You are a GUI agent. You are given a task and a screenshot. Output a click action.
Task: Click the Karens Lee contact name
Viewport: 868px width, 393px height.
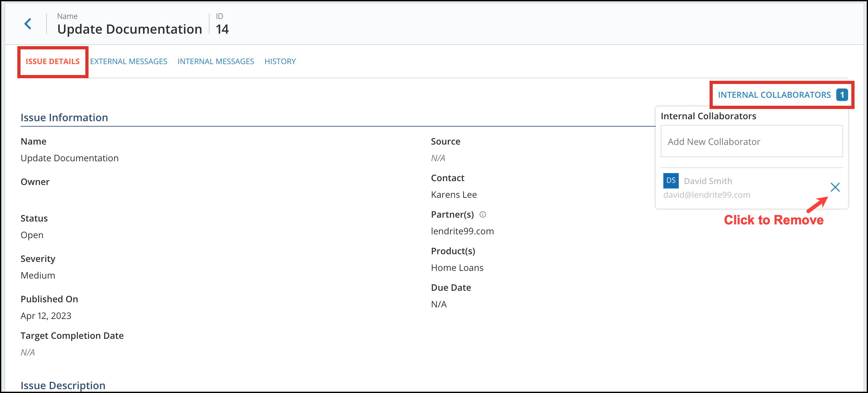[454, 195]
